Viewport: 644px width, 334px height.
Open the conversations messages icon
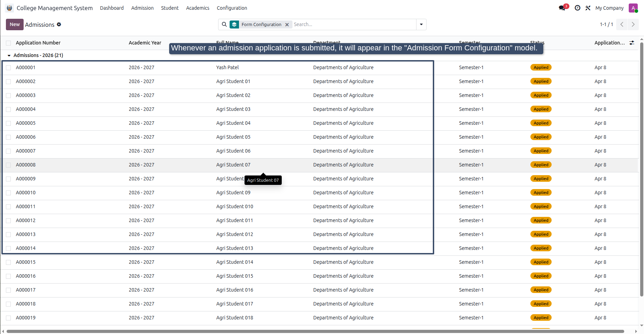click(x=562, y=8)
